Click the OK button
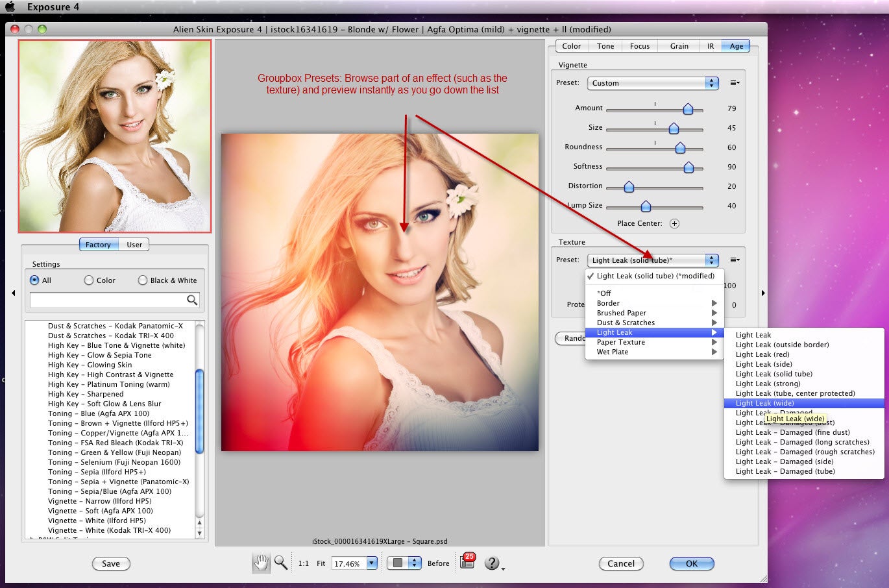Screen dimensions: 889x588 (692, 563)
